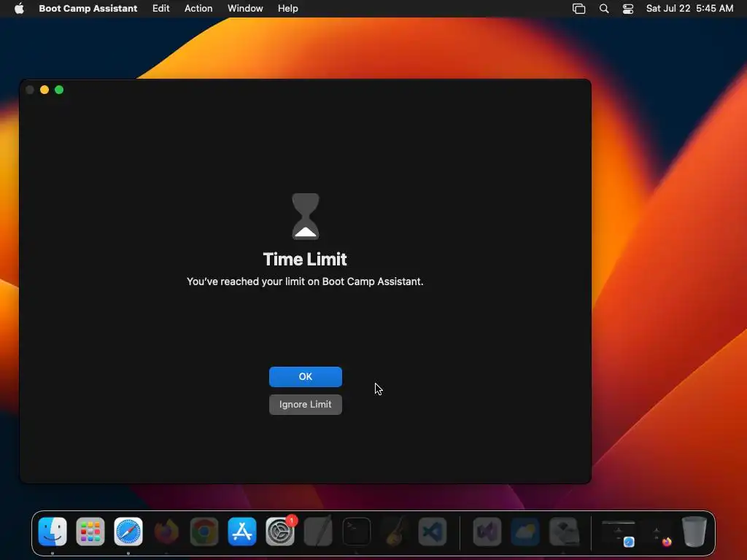Click the hourglass Time Limit icon
Screen dimensions: 747x560
click(x=306, y=216)
